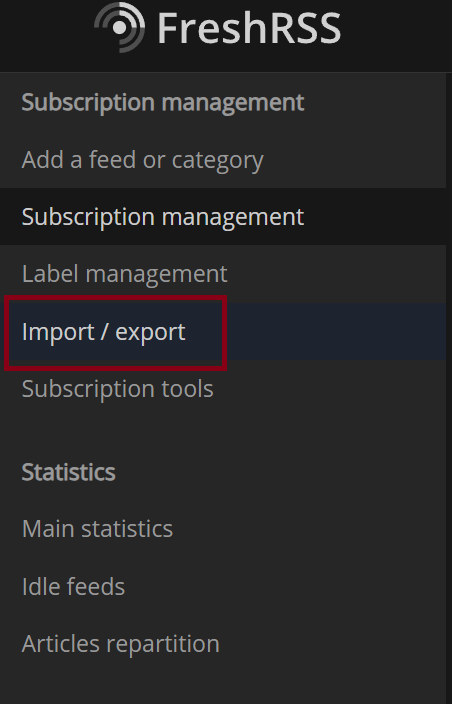452x704 pixels.
Task: Click the FreshRSS title text
Action: [249, 28]
